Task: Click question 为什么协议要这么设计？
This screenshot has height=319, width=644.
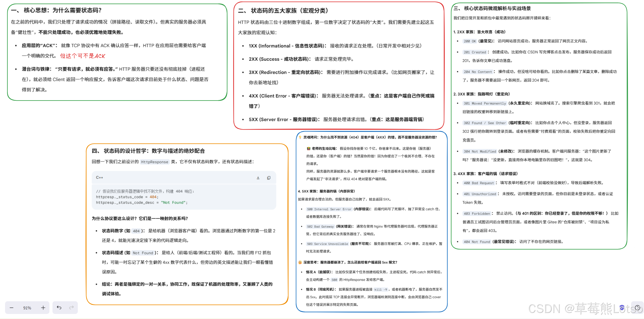Action: pos(140,219)
